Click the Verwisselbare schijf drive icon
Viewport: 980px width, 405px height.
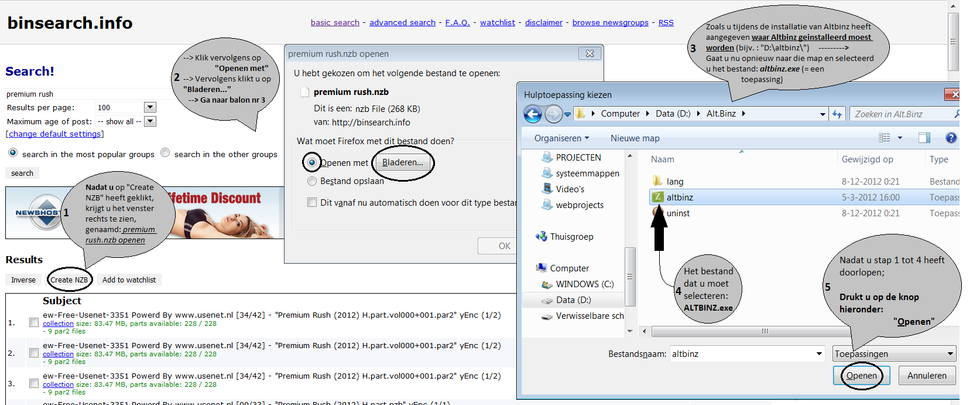[547, 316]
